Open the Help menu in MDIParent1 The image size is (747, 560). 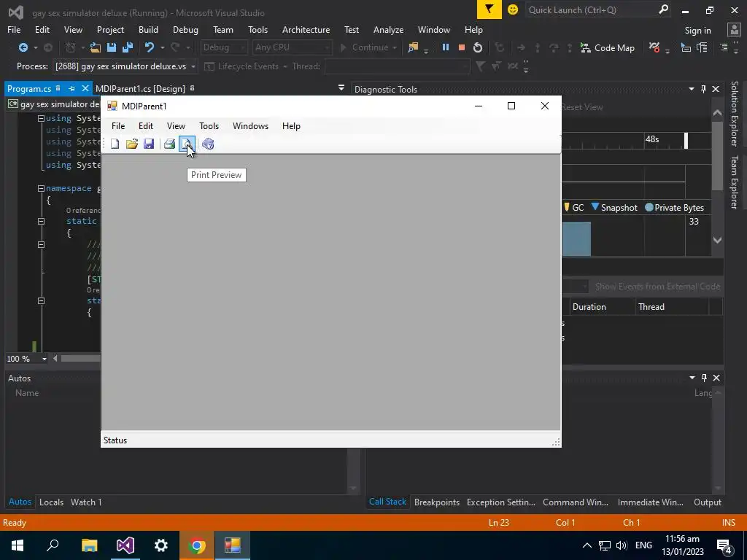291,126
